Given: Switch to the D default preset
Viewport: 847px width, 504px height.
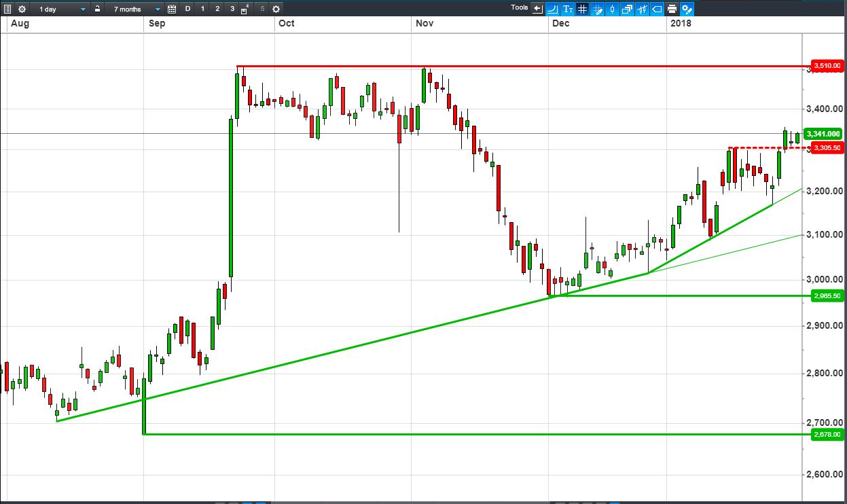Looking at the screenshot, I should [187, 9].
